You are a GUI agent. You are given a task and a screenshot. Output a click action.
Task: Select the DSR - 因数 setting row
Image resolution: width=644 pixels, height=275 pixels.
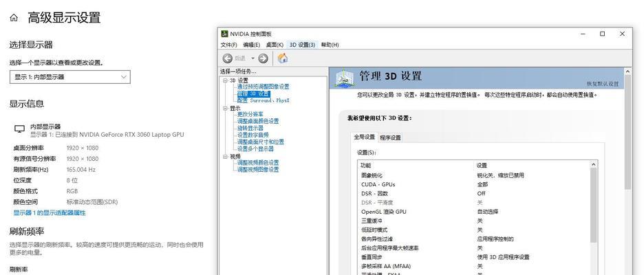pos(474,193)
